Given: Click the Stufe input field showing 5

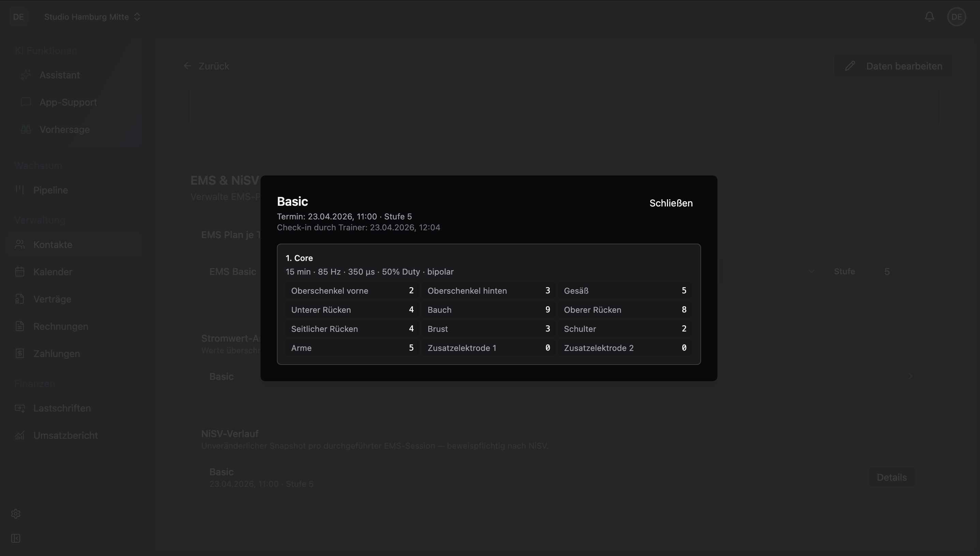Looking at the screenshot, I should 880,272.
